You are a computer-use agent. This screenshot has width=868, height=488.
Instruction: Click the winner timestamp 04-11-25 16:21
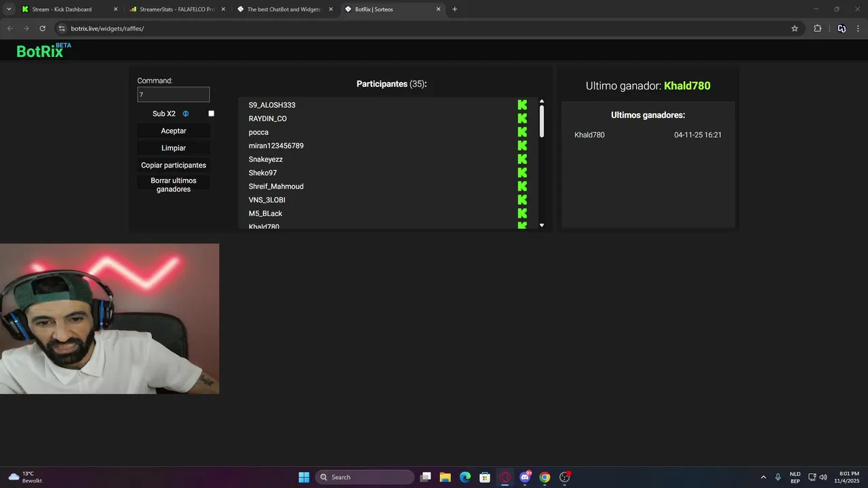[x=698, y=135]
